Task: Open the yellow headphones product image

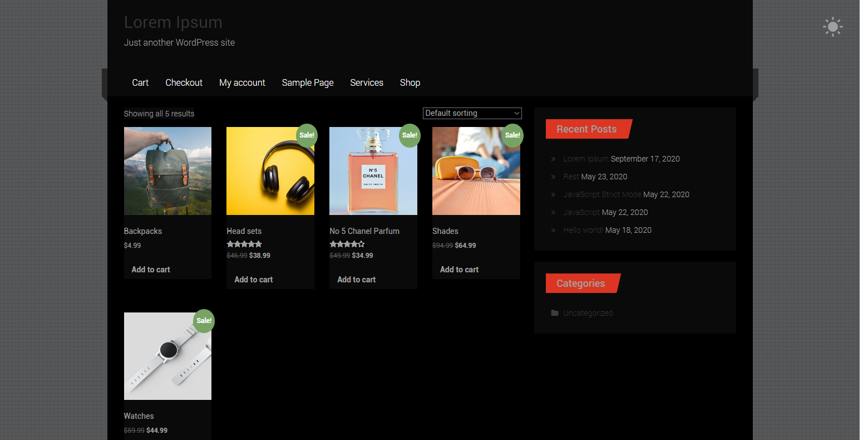Action: 270,171
